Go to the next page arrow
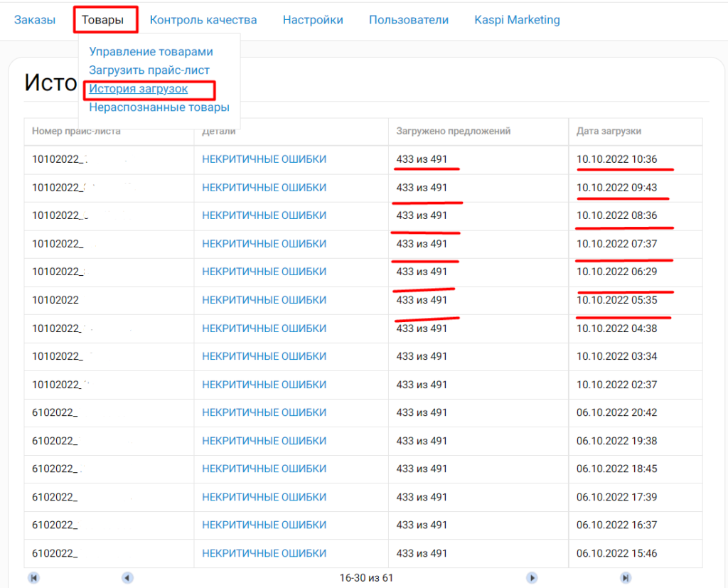Screen dimensions: 728x588 coord(532,578)
